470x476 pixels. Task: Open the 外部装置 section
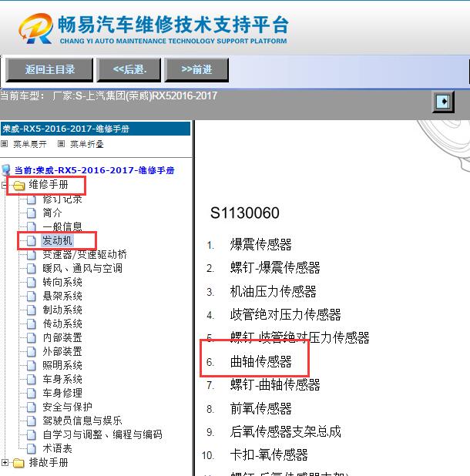(62, 351)
